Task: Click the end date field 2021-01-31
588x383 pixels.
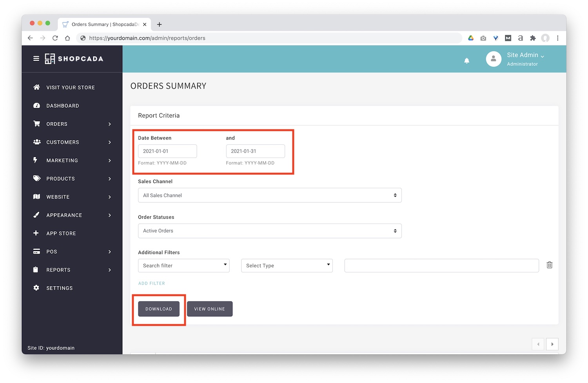Action: click(255, 151)
